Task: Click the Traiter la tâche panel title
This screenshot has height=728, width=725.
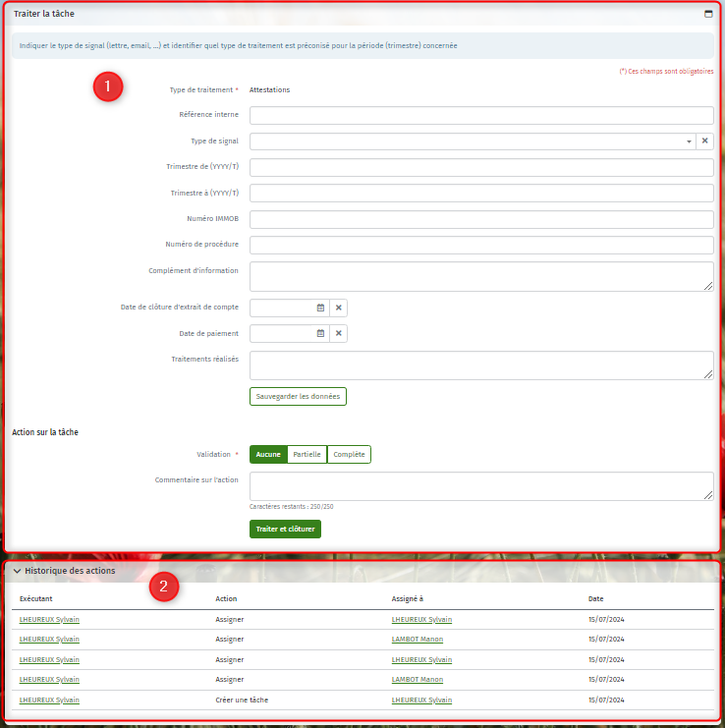Action: [44, 14]
